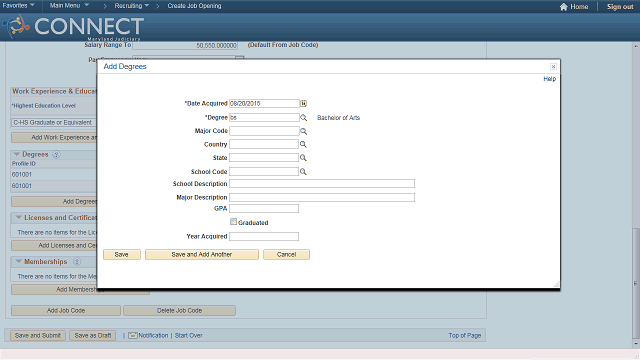Click the Start Over link
The height and width of the screenshot is (360, 640).
[x=189, y=336]
